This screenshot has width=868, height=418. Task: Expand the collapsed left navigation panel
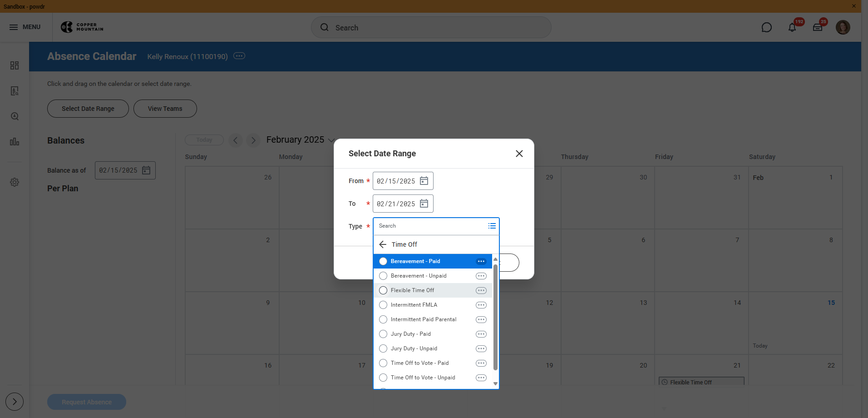pyautogui.click(x=15, y=402)
